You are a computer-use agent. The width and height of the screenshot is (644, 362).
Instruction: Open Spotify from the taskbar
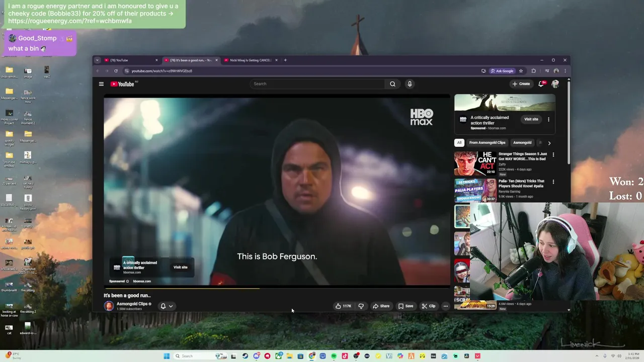334,356
